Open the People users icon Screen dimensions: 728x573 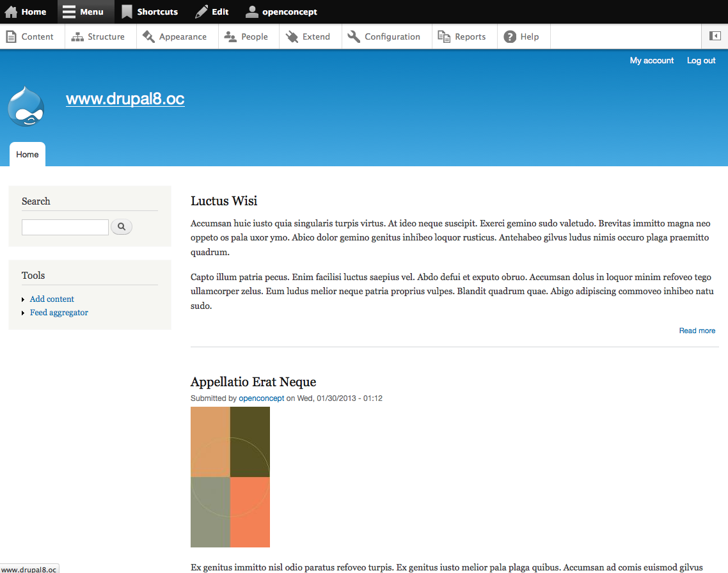coord(230,36)
